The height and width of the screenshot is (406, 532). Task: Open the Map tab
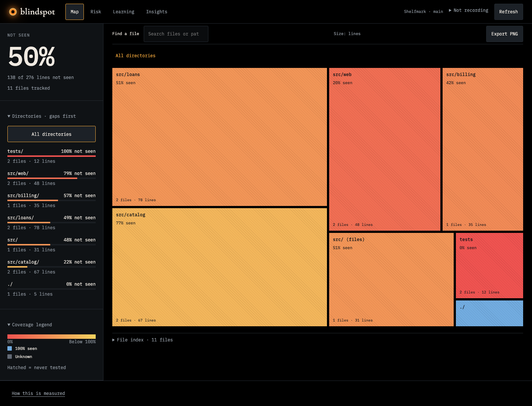pos(75,12)
